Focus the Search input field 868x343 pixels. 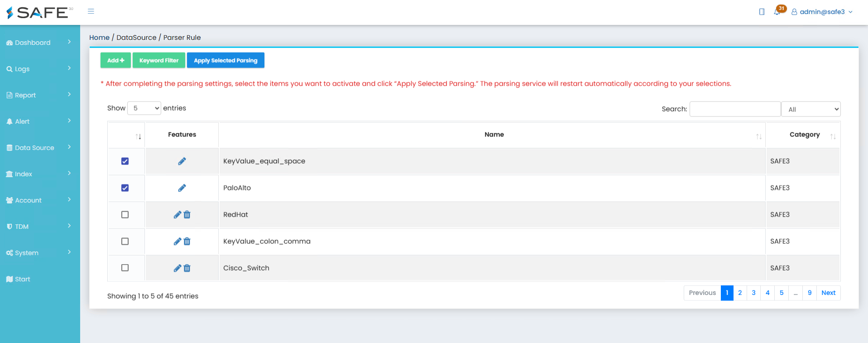coord(735,109)
